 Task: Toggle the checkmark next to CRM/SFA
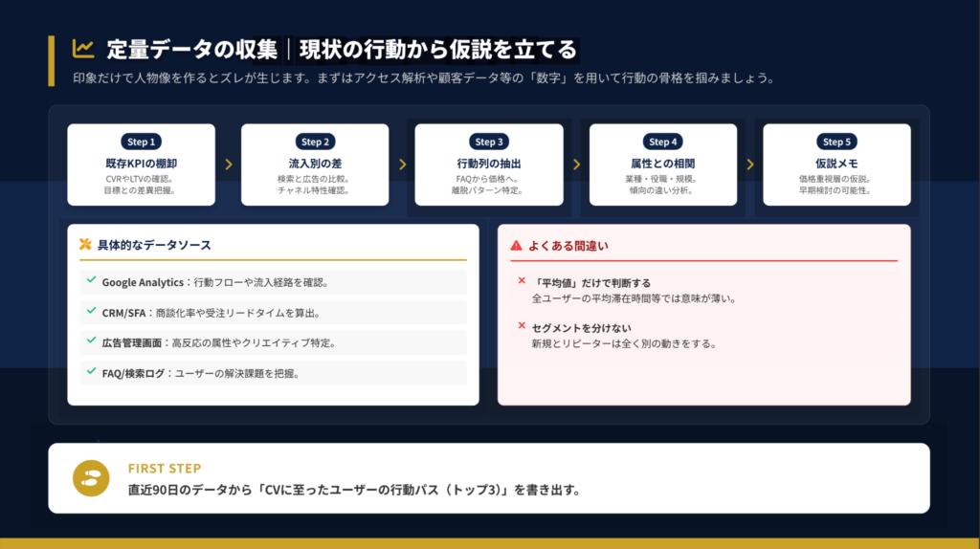tap(91, 311)
